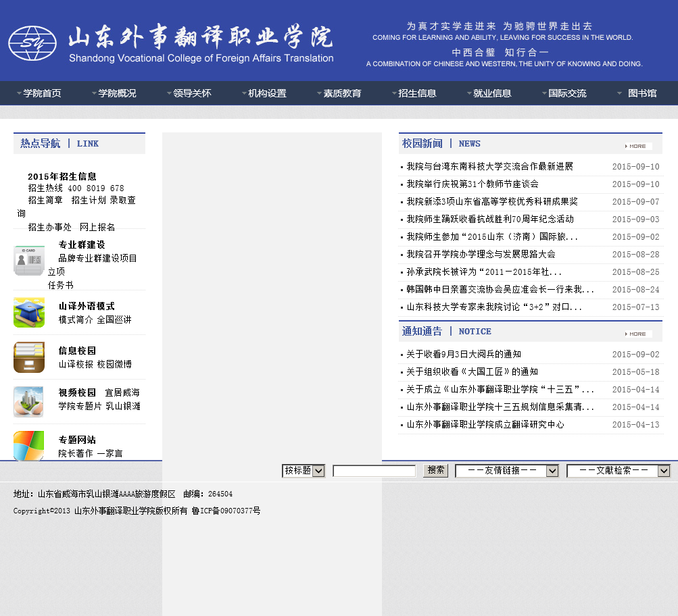Click the 招生简章 link
Viewport: 678px width, 616px height.
coord(45,200)
